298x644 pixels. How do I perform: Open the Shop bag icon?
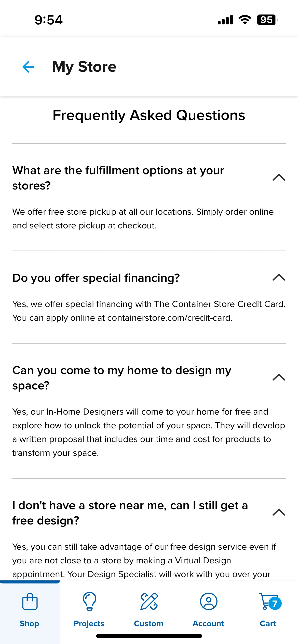click(30, 602)
